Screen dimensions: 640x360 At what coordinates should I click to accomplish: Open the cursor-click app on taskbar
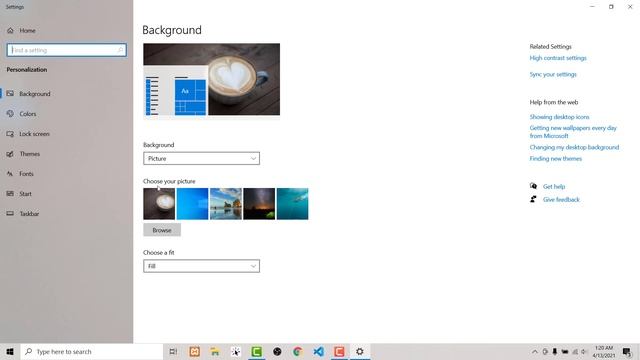[x=236, y=351]
